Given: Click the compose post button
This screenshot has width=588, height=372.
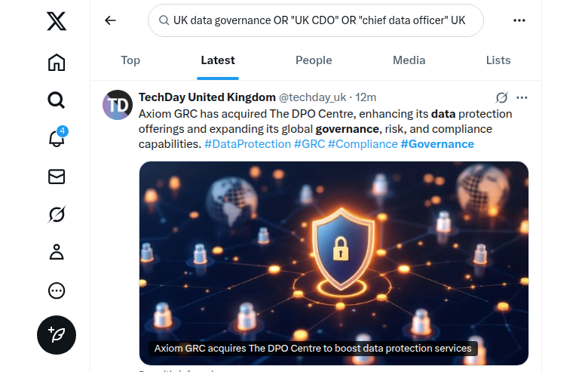Looking at the screenshot, I should [57, 334].
